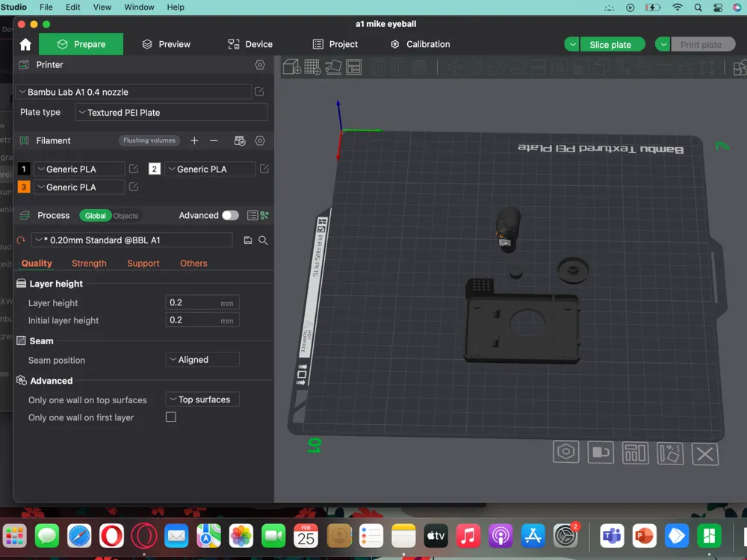The height and width of the screenshot is (560, 747).
Task: Open the assembly view puzzle icon
Action: (740, 67)
